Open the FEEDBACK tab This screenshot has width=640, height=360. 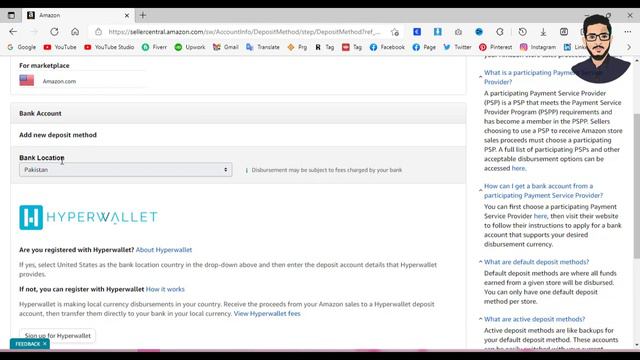[27, 344]
